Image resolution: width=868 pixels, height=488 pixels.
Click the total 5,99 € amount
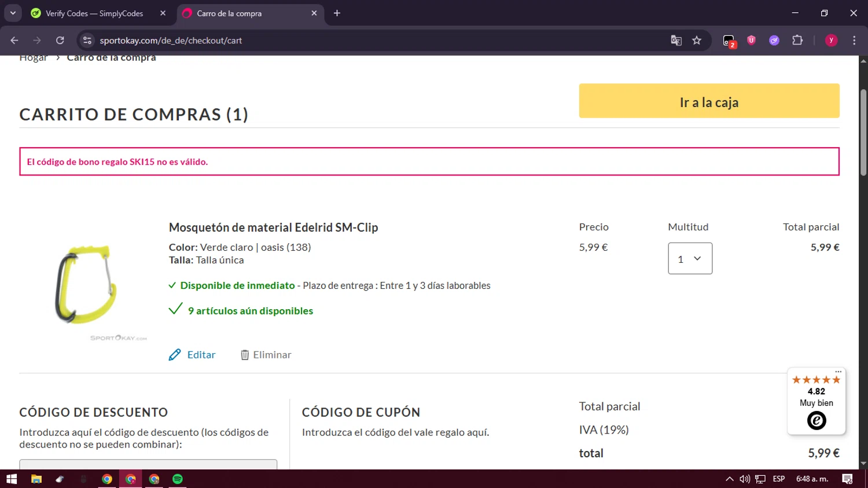click(823, 453)
